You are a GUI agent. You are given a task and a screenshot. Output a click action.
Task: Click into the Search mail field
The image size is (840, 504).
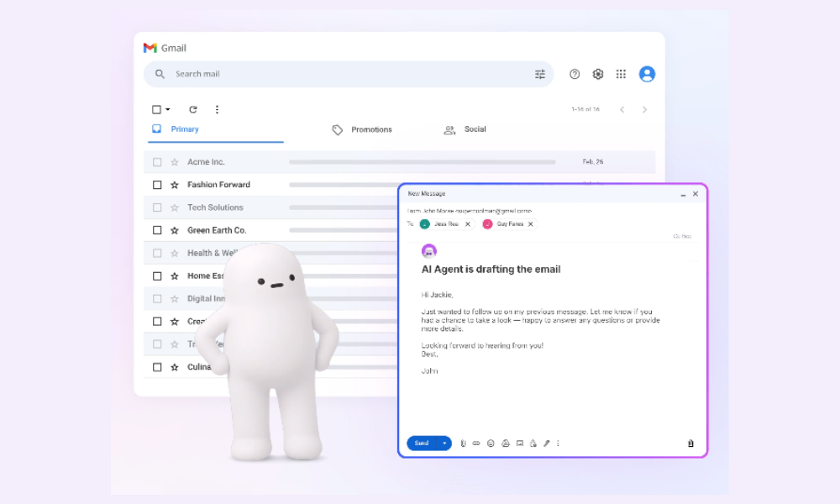tap(336, 74)
